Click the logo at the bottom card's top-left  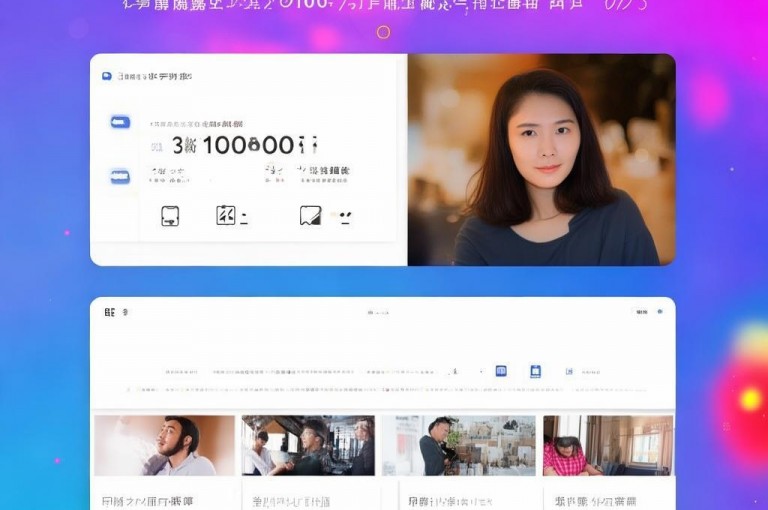[110, 312]
